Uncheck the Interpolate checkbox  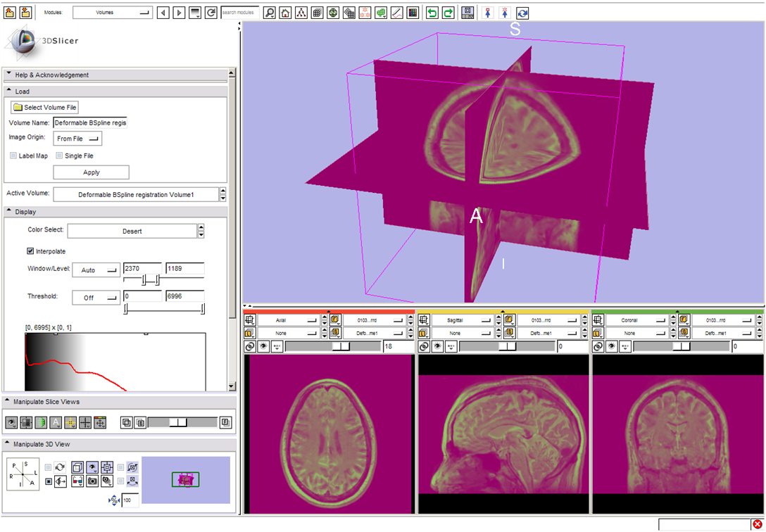click(x=30, y=251)
